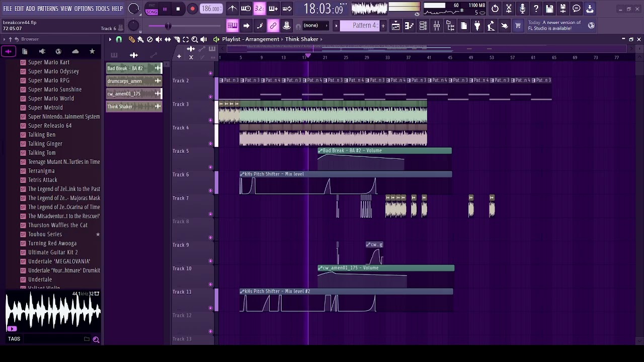Open the question mark help icon
Screen dimensions: 644x362
(536, 9)
